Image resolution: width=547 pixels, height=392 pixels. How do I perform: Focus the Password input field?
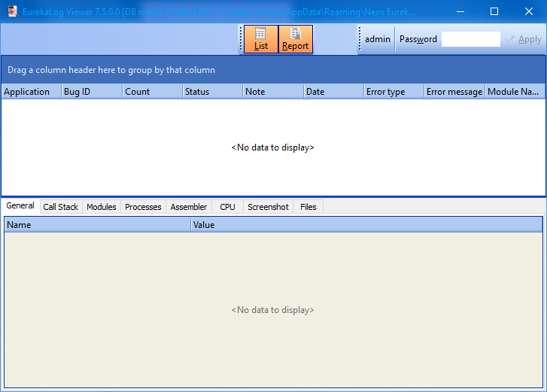tap(470, 39)
